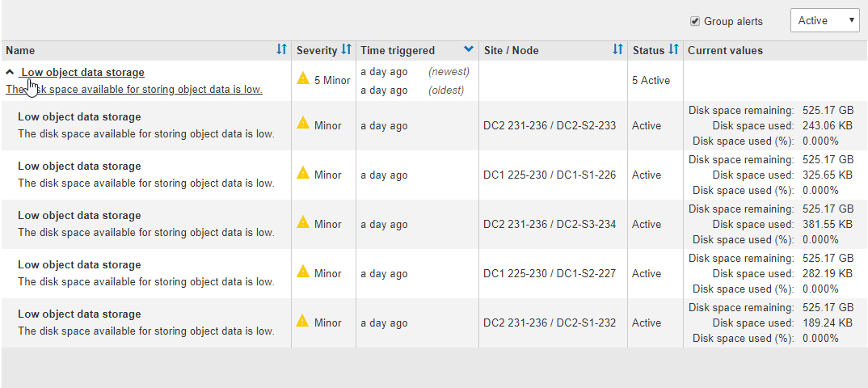Image resolution: width=868 pixels, height=388 pixels.
Task: Click Minor warning icon for DC2-S1-232 row
Action: [303, 322]
